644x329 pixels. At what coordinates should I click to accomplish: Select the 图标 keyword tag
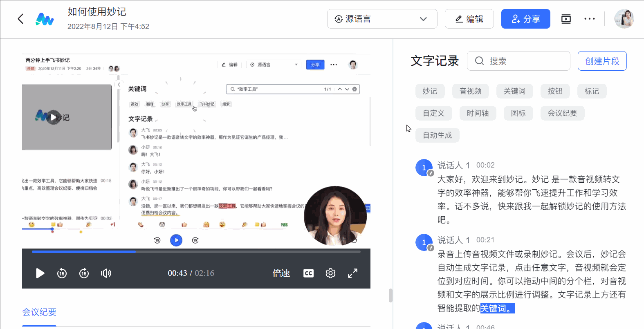518,113
